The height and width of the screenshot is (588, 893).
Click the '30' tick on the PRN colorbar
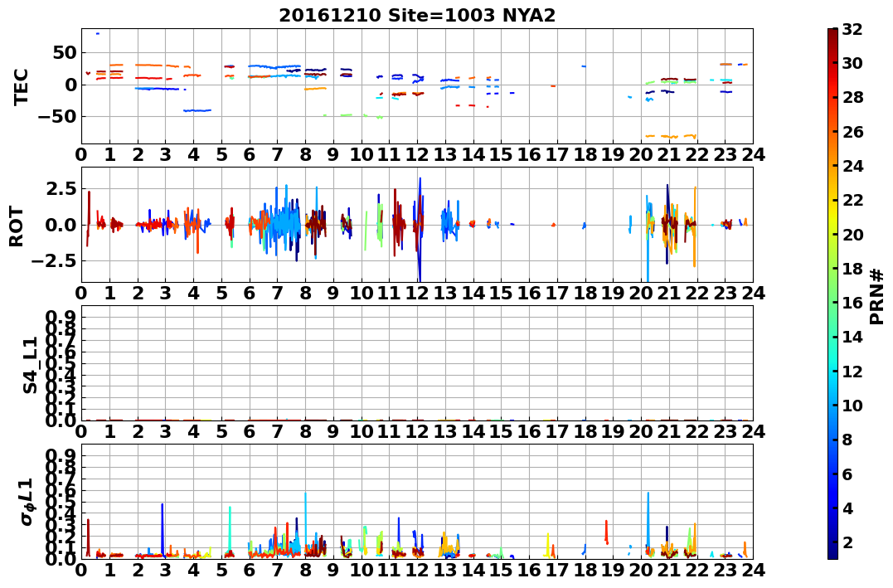tap(852, 63)
